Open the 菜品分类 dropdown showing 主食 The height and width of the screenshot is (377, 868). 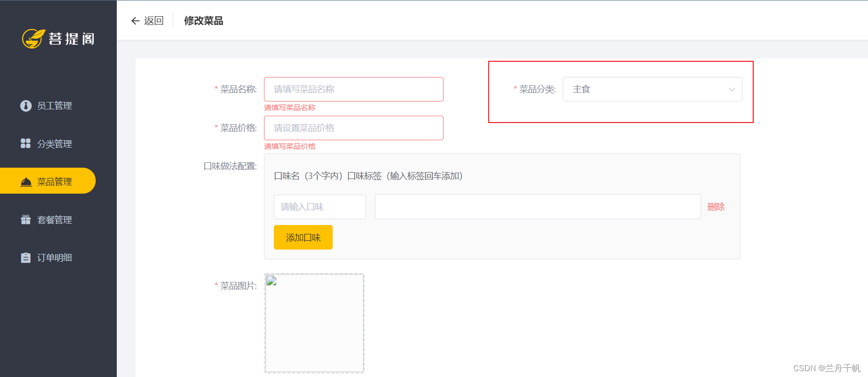(652, 89)
